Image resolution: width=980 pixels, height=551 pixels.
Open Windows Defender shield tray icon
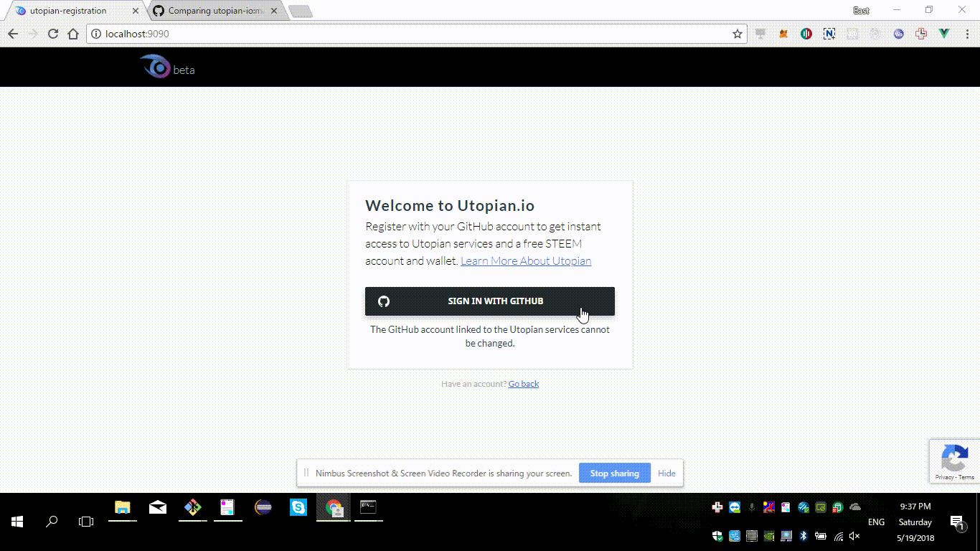click(717, 536)
